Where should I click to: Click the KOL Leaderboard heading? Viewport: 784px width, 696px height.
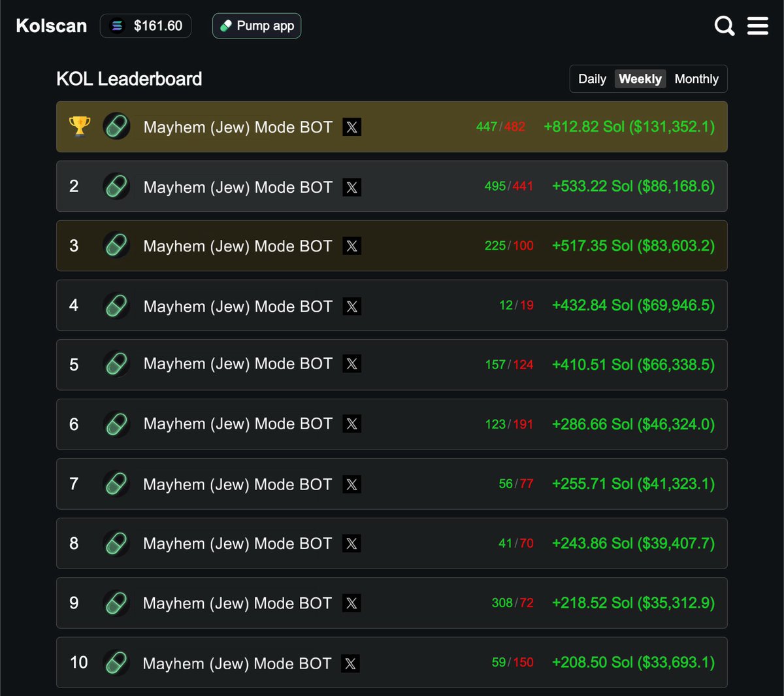(x=129, y=79)
